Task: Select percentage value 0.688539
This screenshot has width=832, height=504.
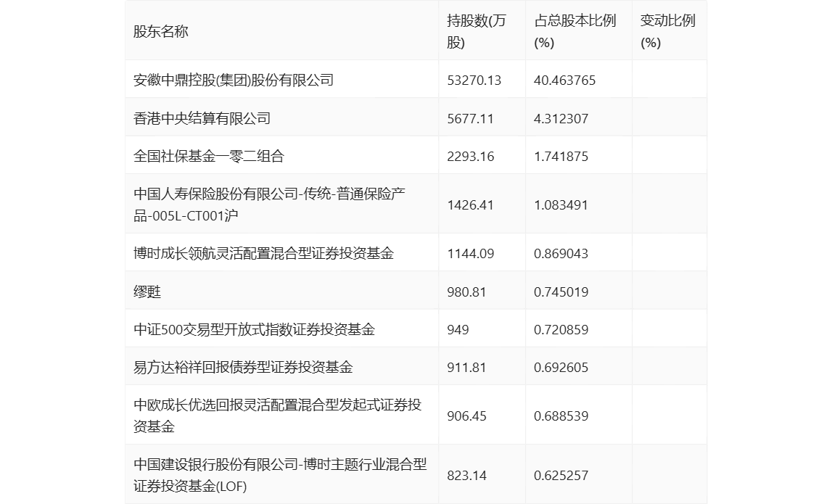Action: click(x=561, y=416)
